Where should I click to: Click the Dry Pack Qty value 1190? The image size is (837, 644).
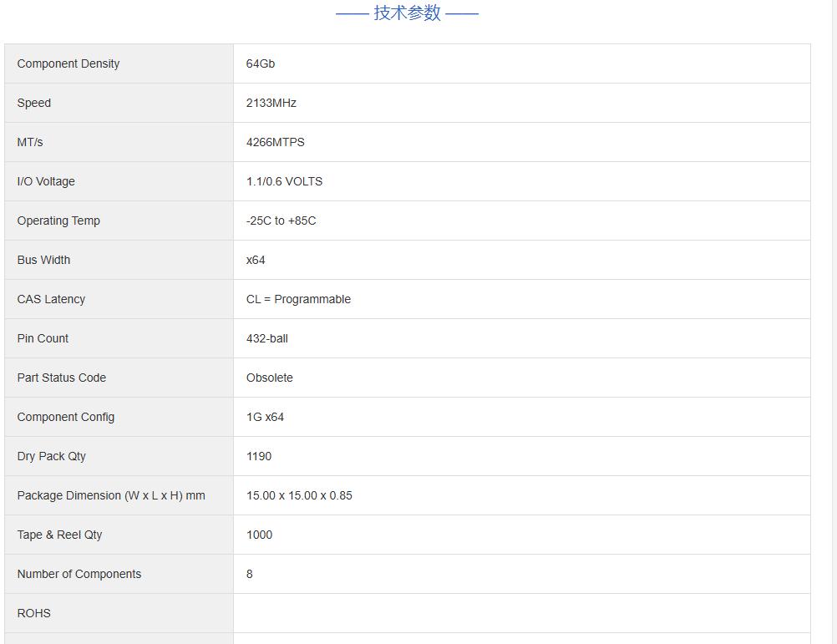click(259, 456)
